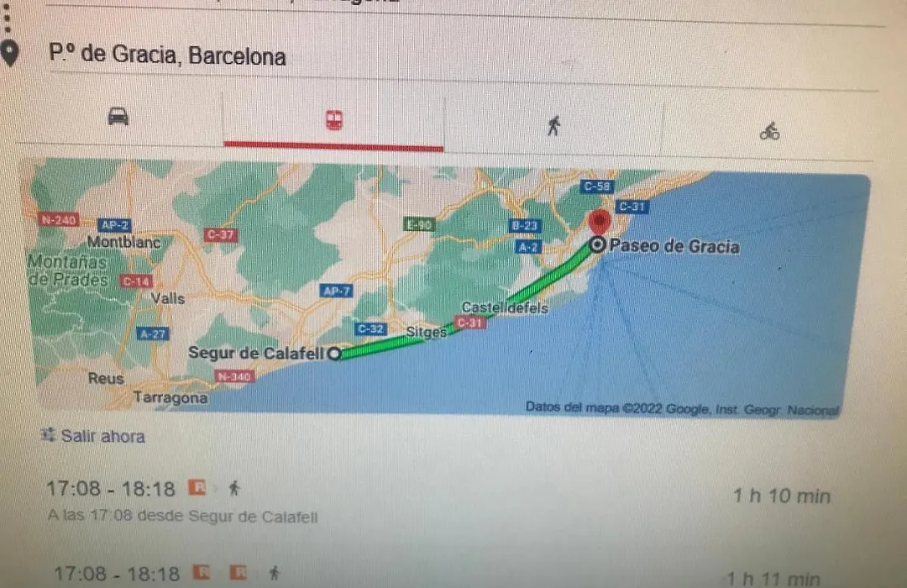The width and height of the screenshot is (907, 588).
Task: Click the walking icon in first route
Action: pyautogui.click(x=234, y=488)
